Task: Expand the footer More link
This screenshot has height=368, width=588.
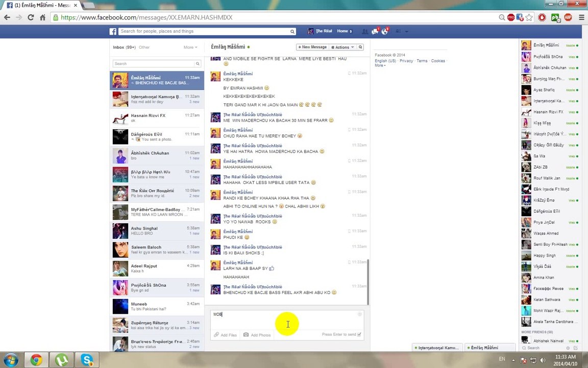Action: click(x=380, y=65)
